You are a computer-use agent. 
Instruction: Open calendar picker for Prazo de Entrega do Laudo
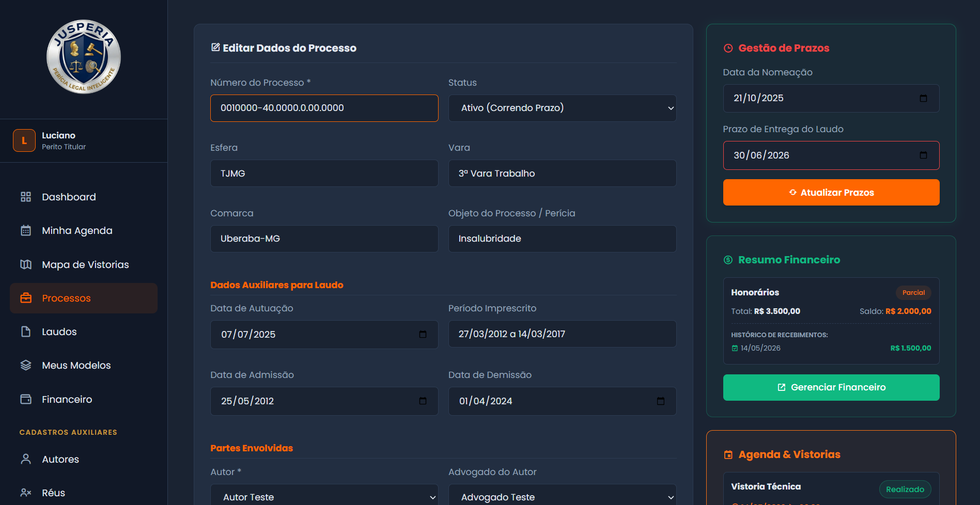click(x=923, y=155)
